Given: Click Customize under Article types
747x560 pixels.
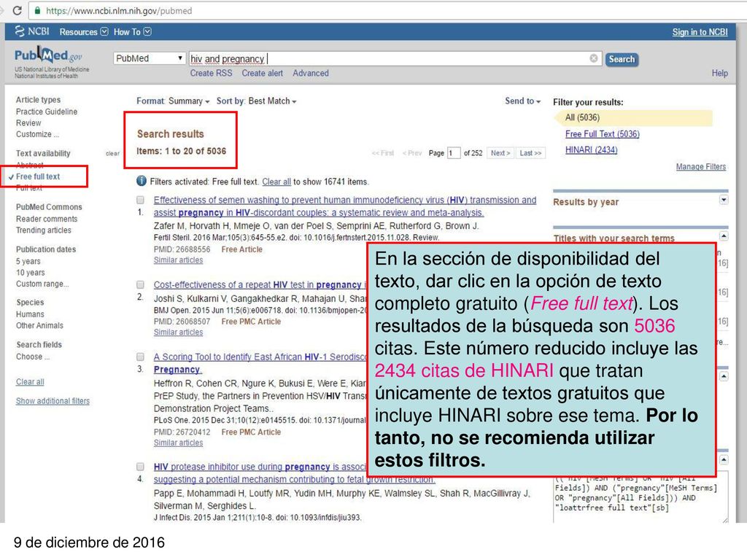Looking at the screenshot, I should pyautogui.click(x=37, y=134).
